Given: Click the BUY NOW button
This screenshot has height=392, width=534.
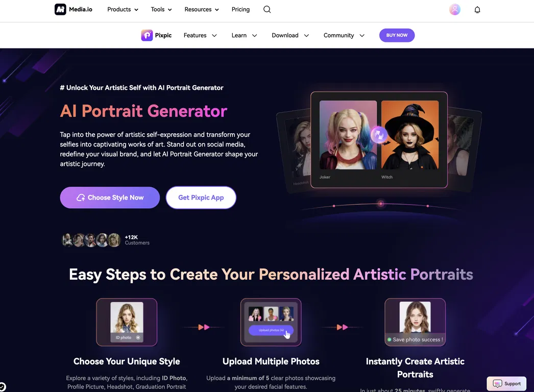Looking at the screenshot, I should (397, 35).
